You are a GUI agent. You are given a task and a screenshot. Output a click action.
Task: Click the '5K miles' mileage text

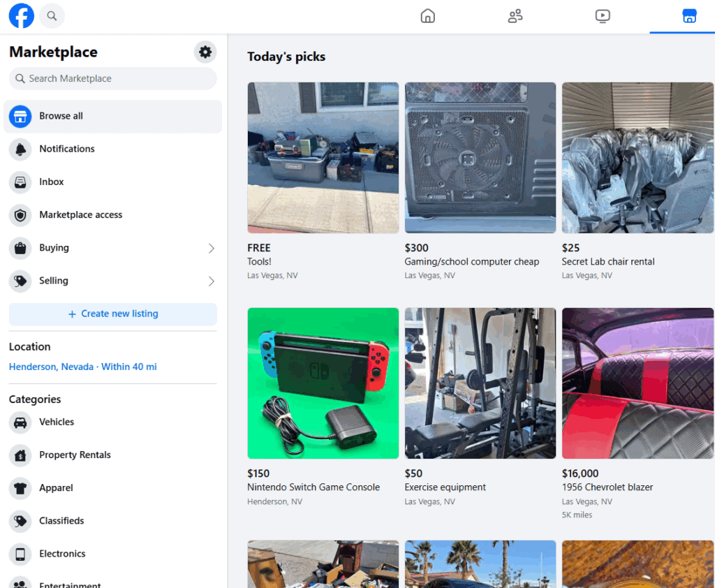[577, 515]
